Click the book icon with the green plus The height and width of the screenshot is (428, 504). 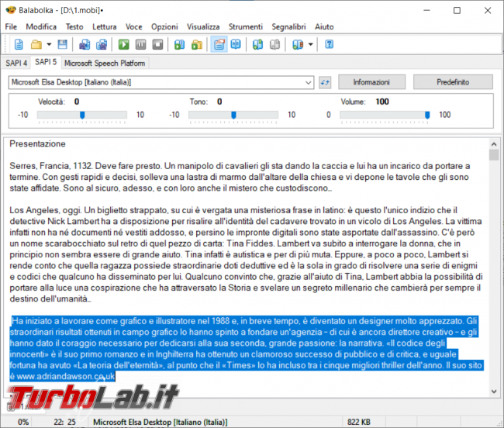click(x=257, y=44)
